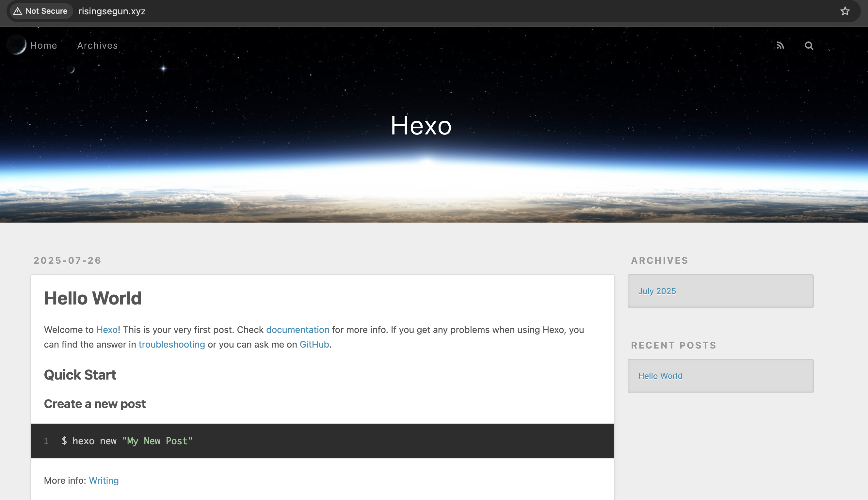Viewport: 868px width, 500px height.
Task: Click the search magnifier icon
Action: [809, 45]
